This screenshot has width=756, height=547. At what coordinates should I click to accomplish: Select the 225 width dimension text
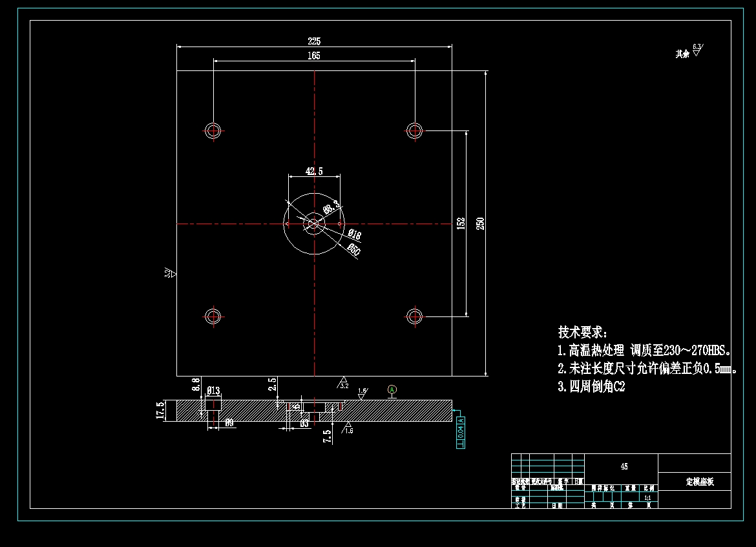pos(314,41)
